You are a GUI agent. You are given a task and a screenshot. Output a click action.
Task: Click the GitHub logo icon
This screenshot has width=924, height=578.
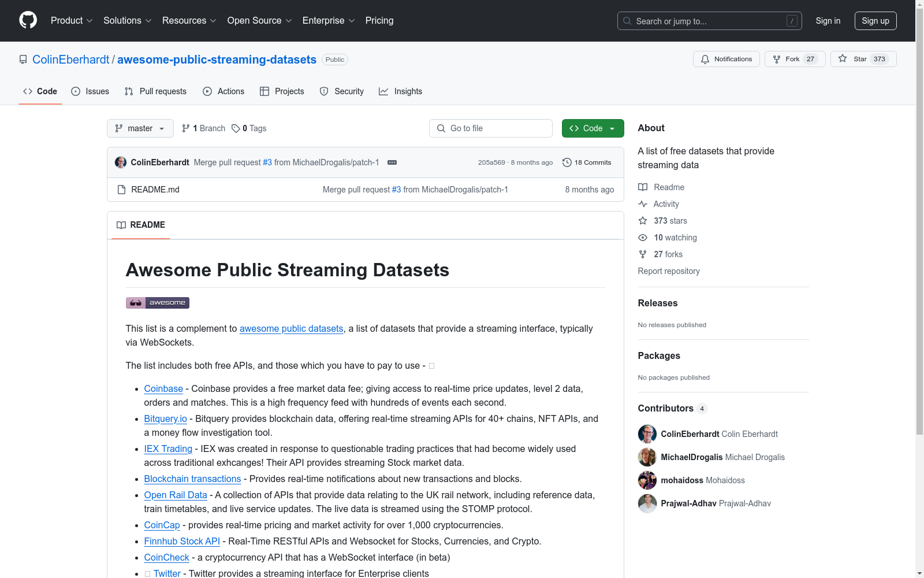28,20
